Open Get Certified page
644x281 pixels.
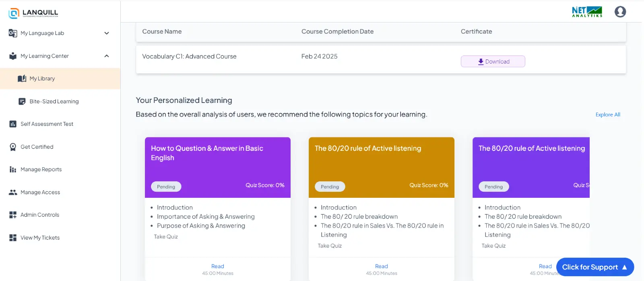tap(60, 147)
